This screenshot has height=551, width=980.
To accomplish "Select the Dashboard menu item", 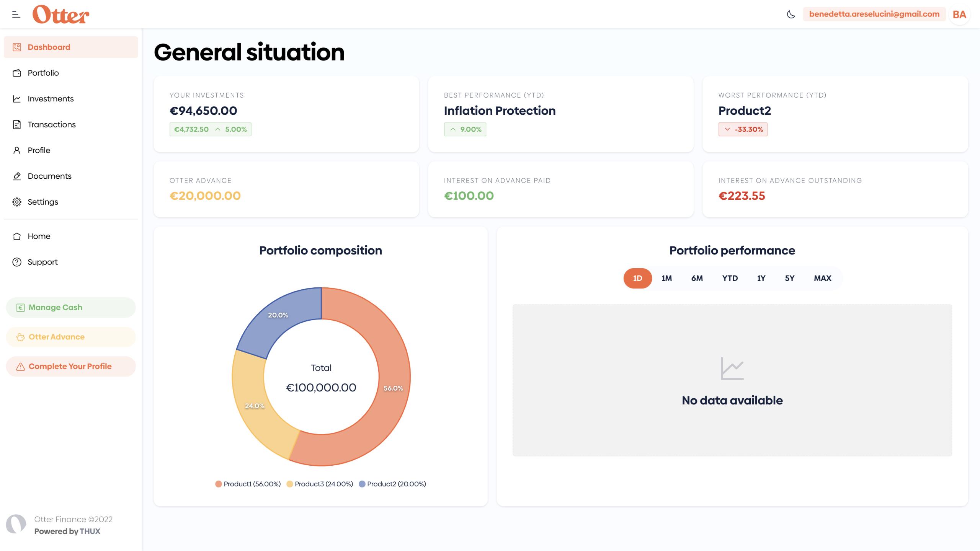I will tap(49, 47).
